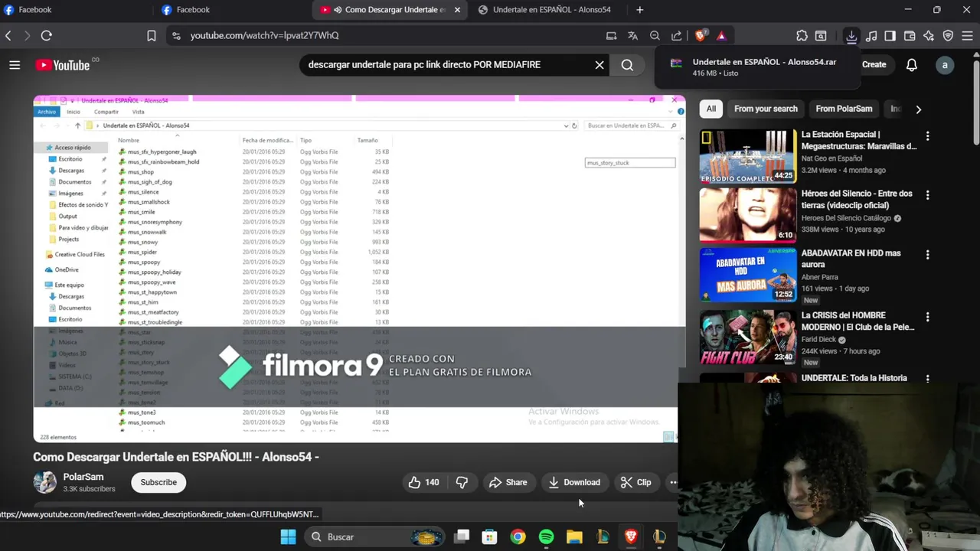
Task: Open YouTube guide hamburger menu
Action: [15, 65]
